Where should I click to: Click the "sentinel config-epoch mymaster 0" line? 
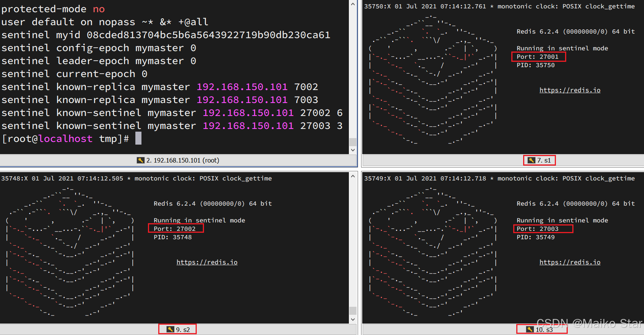[99, 48]
